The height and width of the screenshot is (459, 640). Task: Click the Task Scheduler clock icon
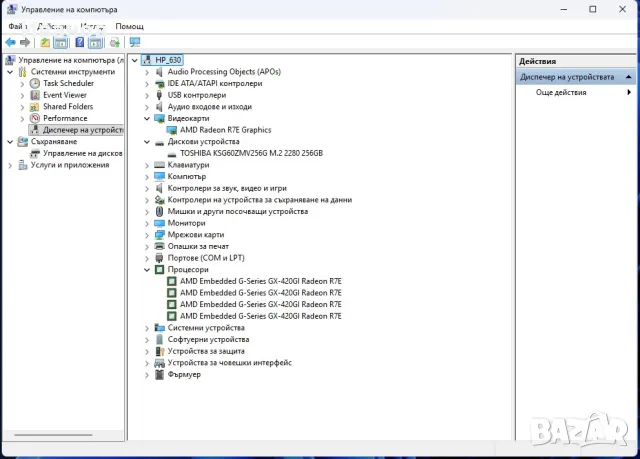point(35,83)
